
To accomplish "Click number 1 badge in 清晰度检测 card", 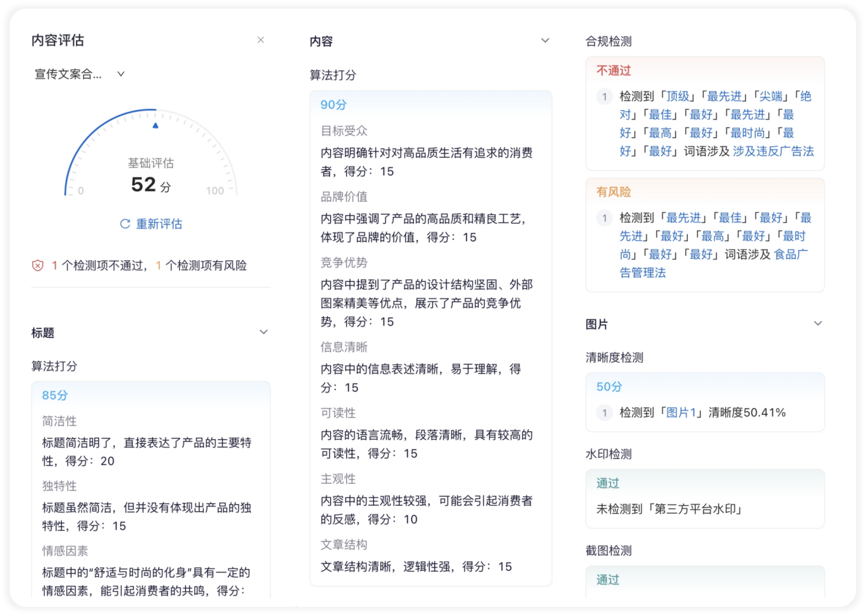I will pos(604,413).
